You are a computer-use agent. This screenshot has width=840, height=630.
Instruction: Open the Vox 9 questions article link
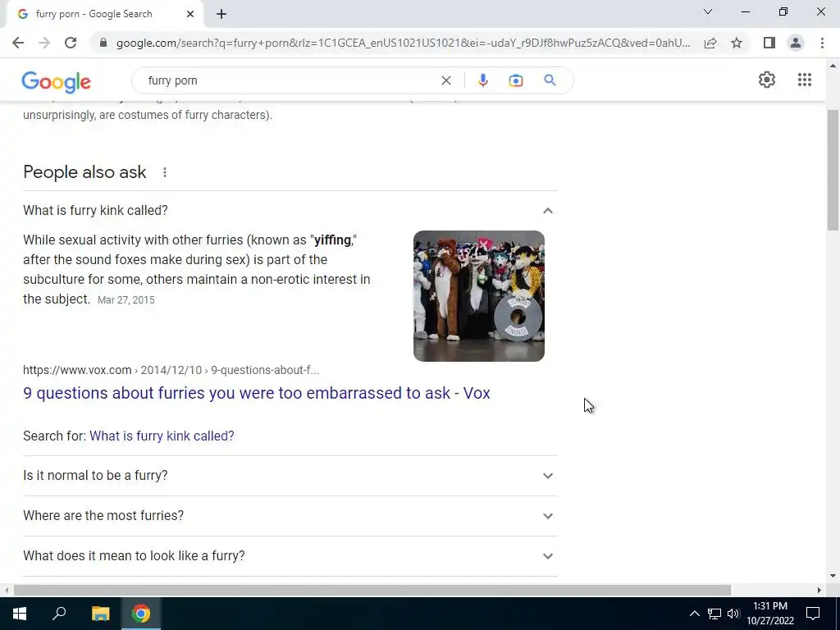(256, 393)
